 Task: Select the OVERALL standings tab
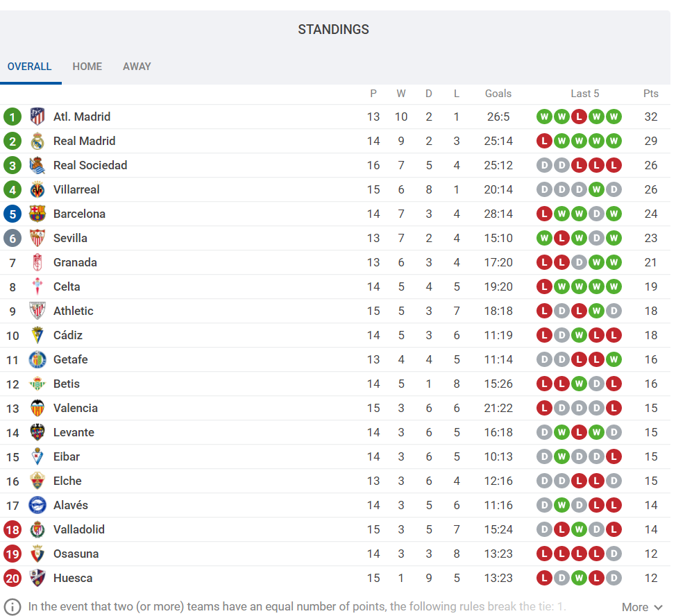point(30,67)
